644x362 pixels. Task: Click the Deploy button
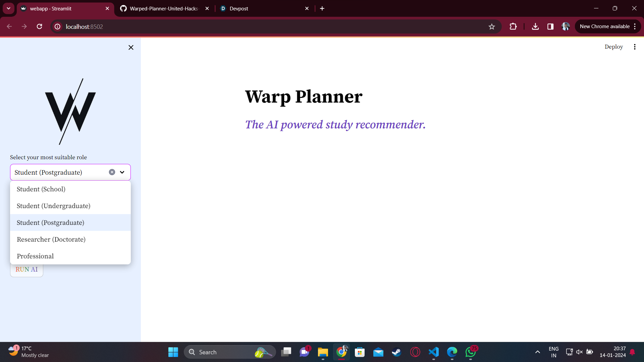[x=613, y=47]
